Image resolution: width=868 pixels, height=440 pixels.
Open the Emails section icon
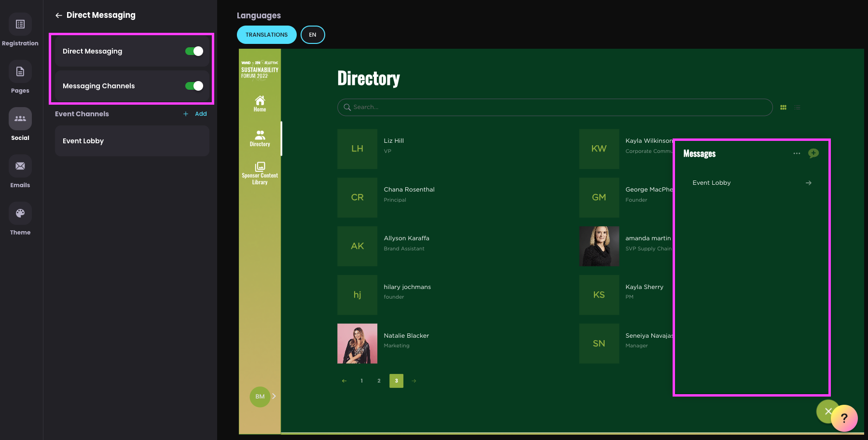(20, 166)
